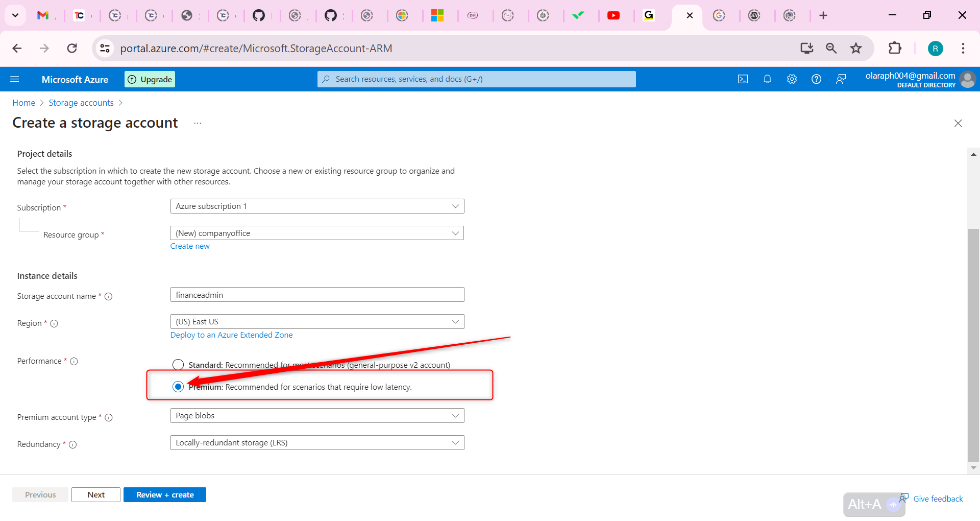Reload the Azure portal page
This screenshot has height=521, width=980.
pos(72,48)
